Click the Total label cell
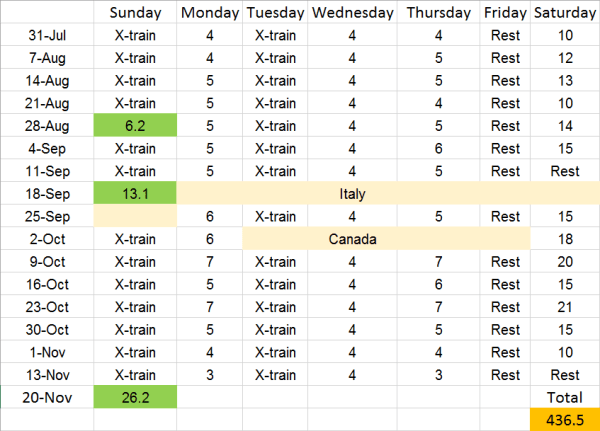Screen dimensions: 600x431 pyautogui.click(x=566, y=397)
